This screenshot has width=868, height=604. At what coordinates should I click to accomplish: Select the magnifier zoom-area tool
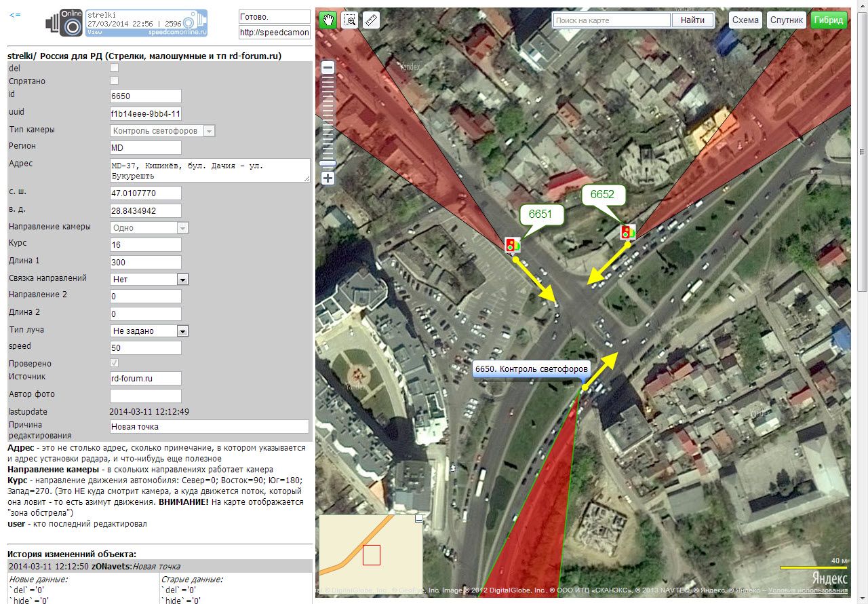pos(349,20)
